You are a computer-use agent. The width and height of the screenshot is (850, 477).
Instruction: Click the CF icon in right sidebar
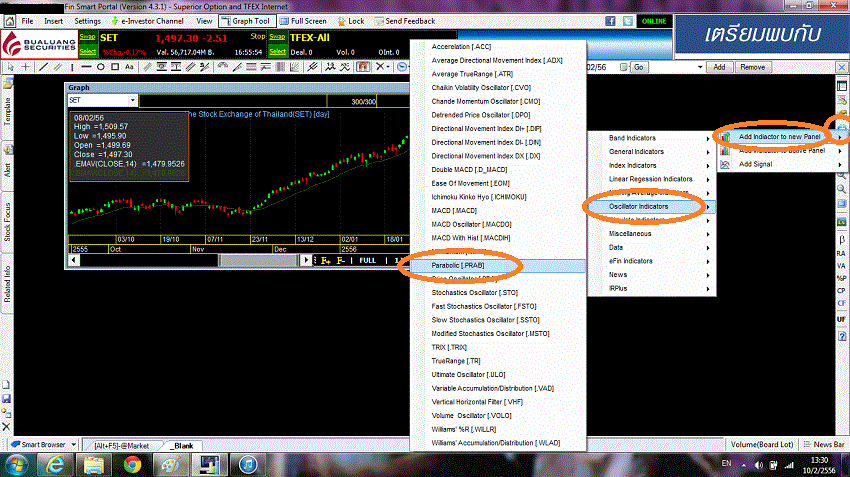[841, 304]
